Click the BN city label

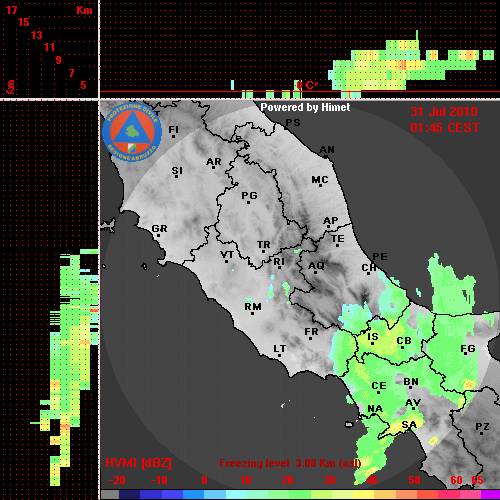(x=411, y=382)
